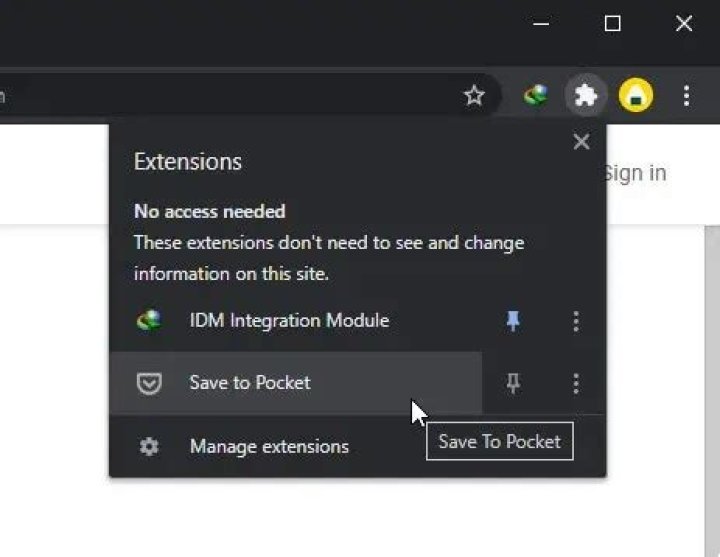This screenshot has height=557, width=720.
Task: Click the page's vertical scrollbar
Action: pos(712,390)
